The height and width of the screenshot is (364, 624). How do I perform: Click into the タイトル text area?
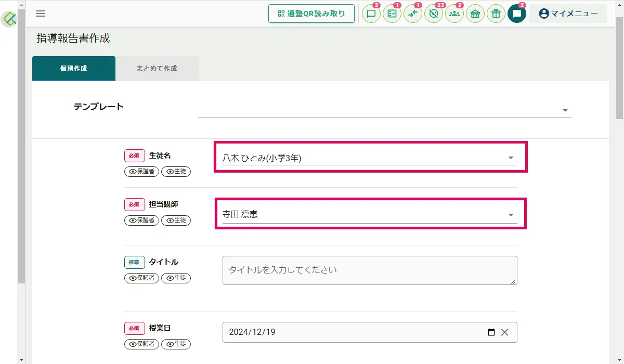tap(370, 270)
